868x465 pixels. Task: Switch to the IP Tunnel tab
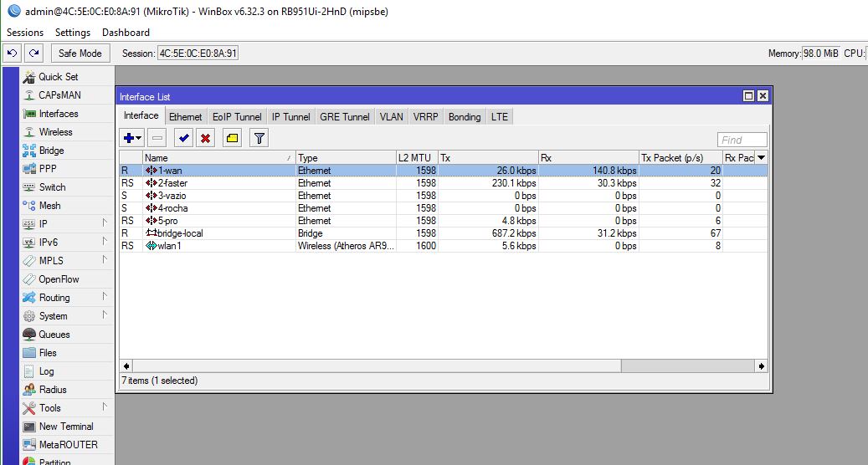click(290, 116)
